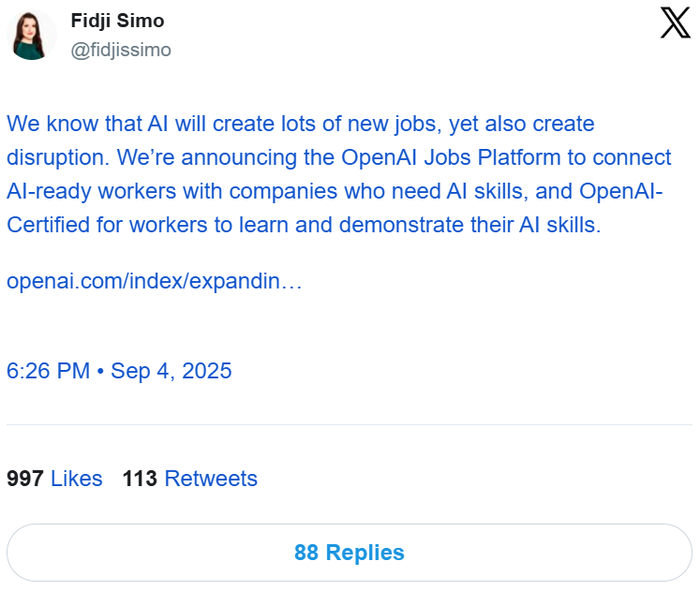View the "Retweets" label link
Screen dimensions: 700x591
point(210,479)
